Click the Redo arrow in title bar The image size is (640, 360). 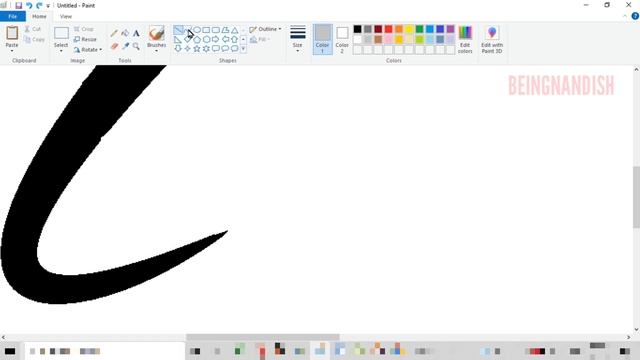pyautogui.click(x=39, y=5)
